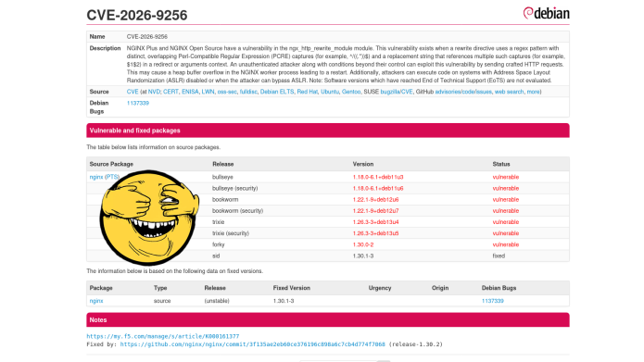Click the 'vulnerable' status for bullseye
Viewport: 644px width, 362px height.
click(506, 177)
